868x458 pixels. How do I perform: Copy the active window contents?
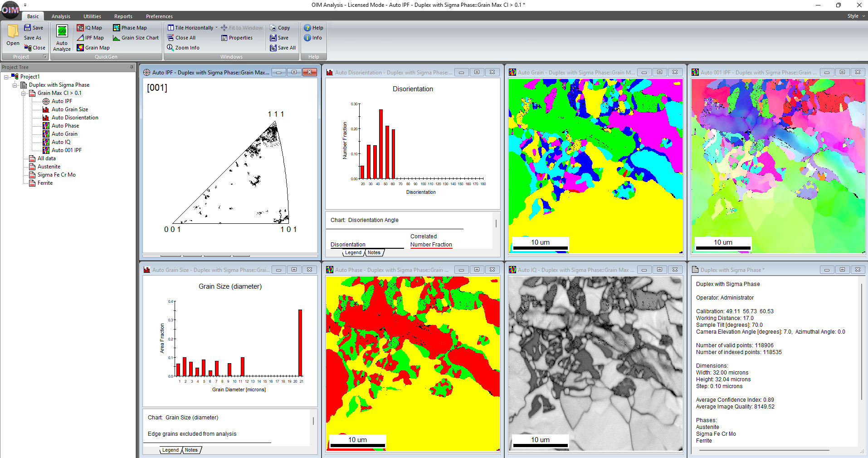point(282,27)
